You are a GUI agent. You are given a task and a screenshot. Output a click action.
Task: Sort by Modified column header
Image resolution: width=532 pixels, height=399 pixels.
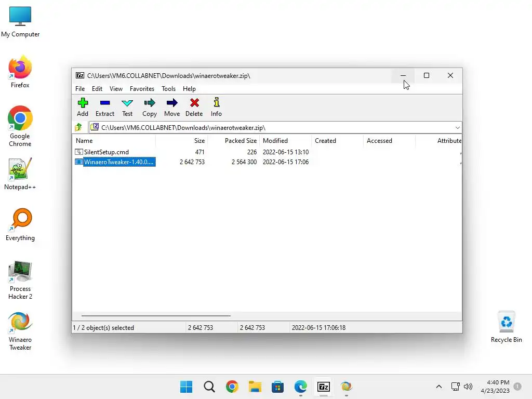pyautogui.click(x=285, y=140)
